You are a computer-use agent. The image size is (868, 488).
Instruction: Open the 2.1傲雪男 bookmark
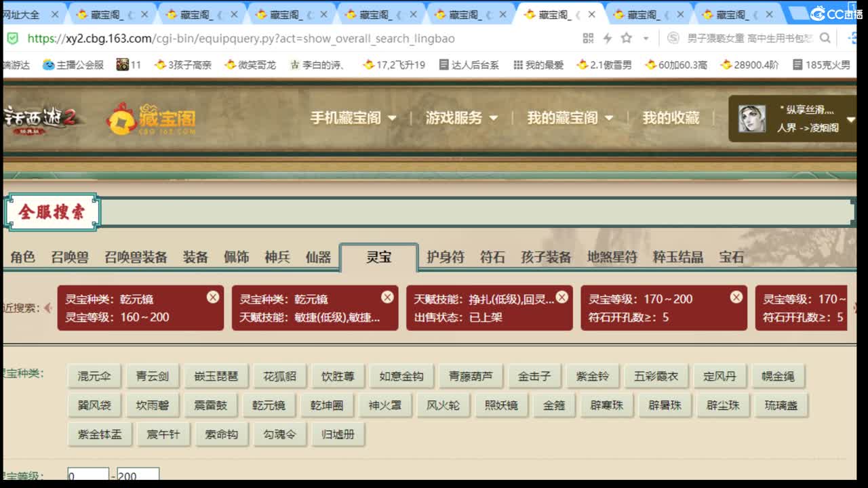[x=604, y=65]
